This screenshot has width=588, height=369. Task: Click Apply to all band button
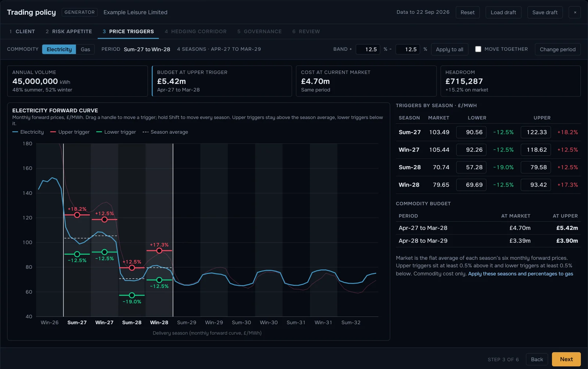(x=449, y=49)
